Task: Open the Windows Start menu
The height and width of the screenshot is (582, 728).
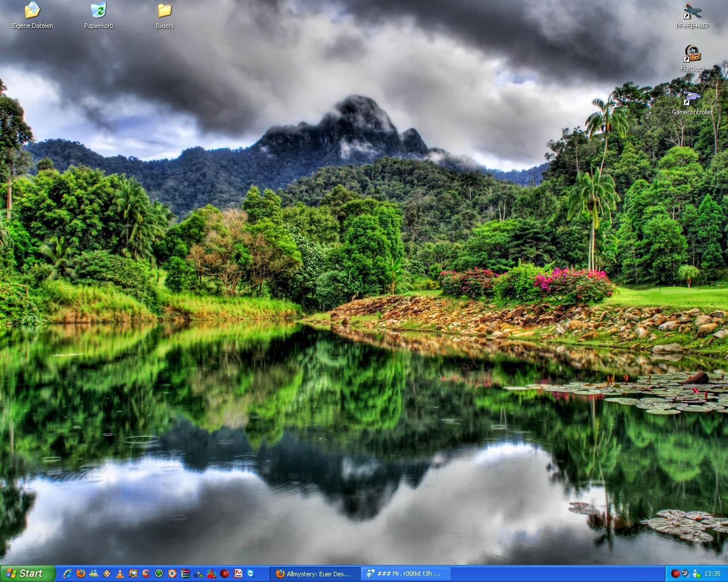Action: pyautogui.click(x=27, y=573)
